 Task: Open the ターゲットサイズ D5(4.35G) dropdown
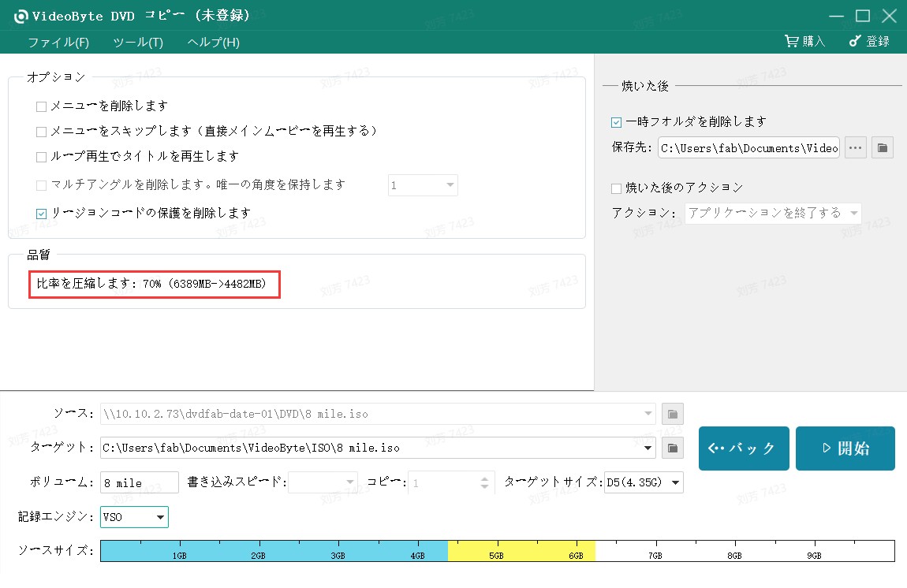[644, 482]
